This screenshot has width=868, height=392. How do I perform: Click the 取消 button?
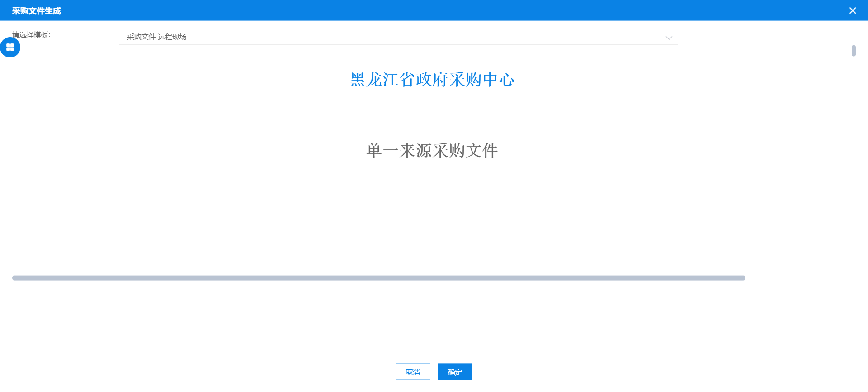point(413,372)
